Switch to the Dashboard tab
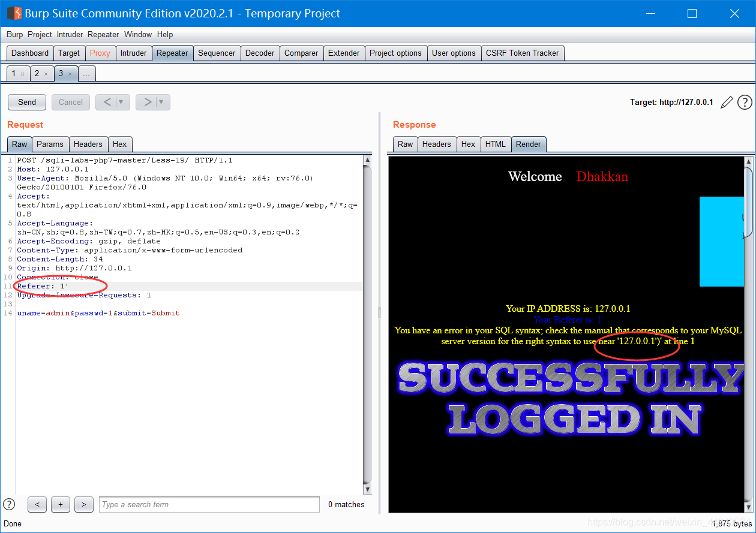 [30, 53]
